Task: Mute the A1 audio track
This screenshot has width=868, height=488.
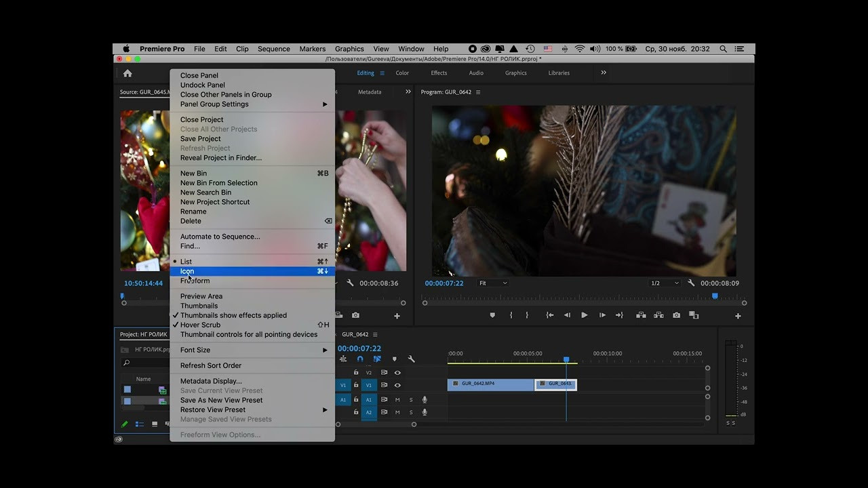Action: [x=397, y=400]
